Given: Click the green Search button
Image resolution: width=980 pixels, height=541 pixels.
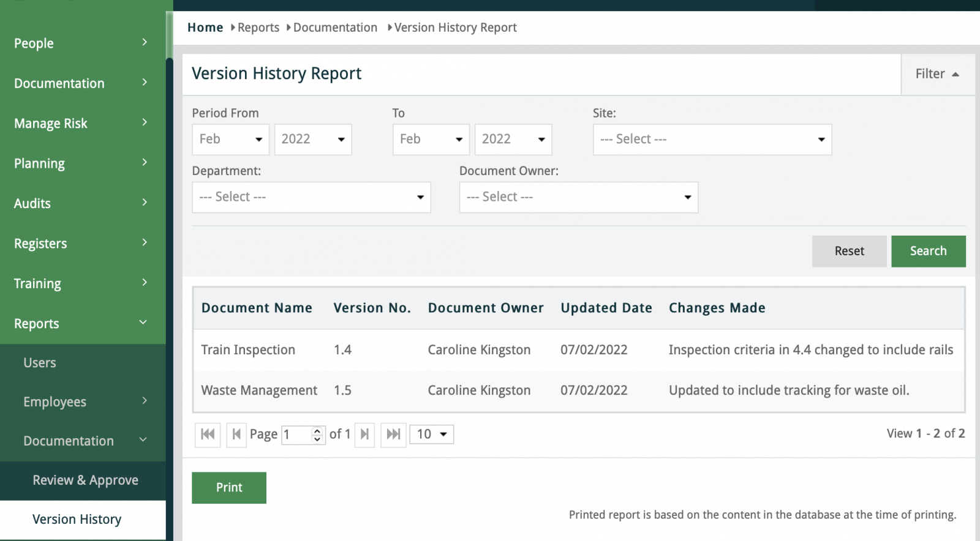Looking at the screenshot, I should click(928, 252).
